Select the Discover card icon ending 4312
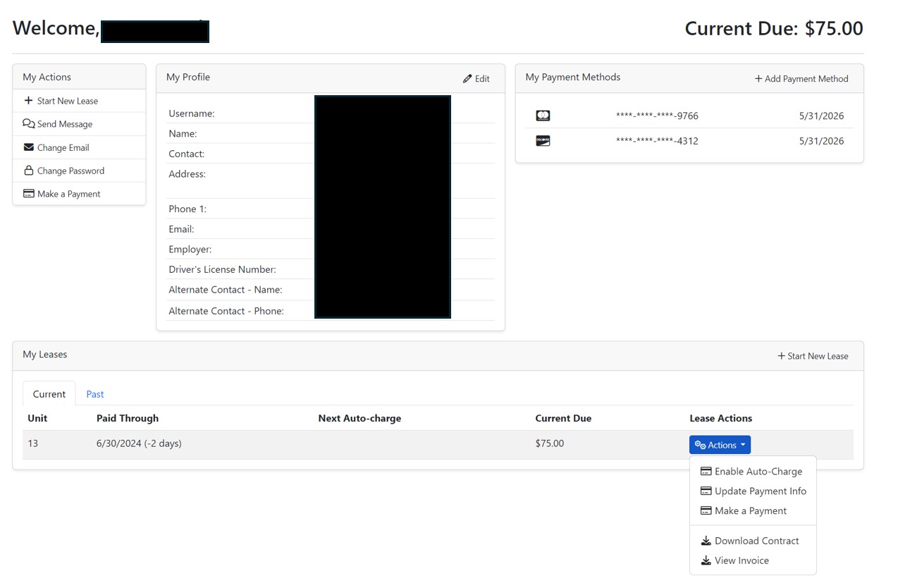 tap(543, 141)
